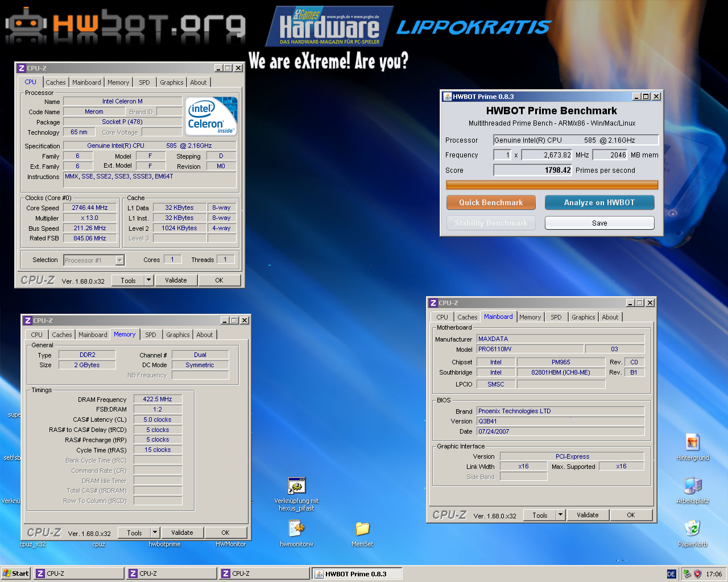
Task: Click the Multiplier value x 13.0
Action: (90, 218)
